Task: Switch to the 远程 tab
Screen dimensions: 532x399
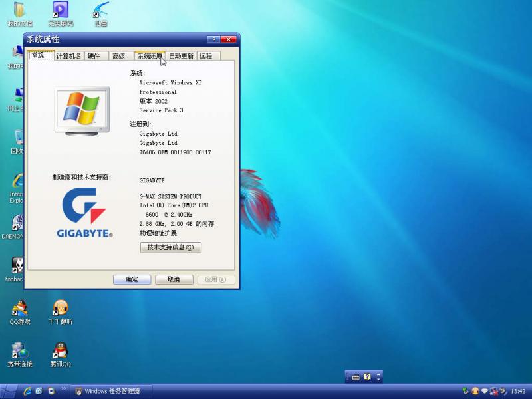Action: [x=208, y=56]
